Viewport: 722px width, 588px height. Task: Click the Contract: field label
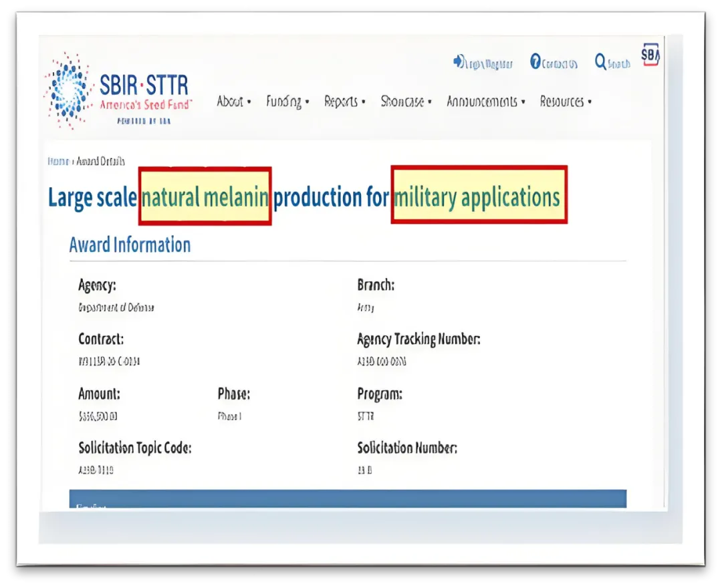coord(101,339)
